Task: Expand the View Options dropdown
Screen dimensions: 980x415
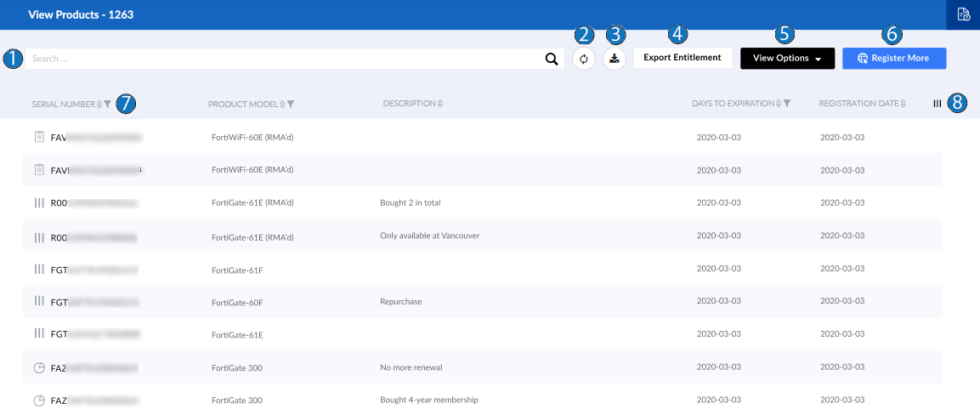Action: pos(788,58)
